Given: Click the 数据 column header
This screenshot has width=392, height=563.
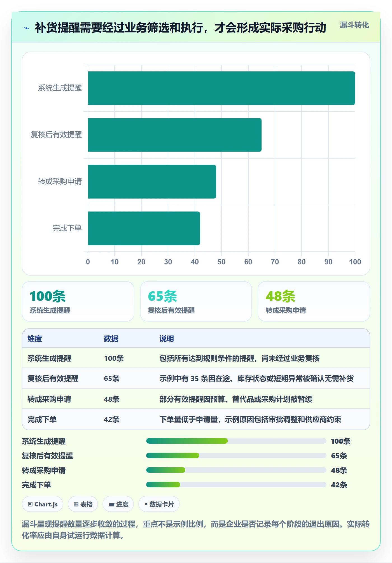Looking at the screenshot, I should [111, 339].
